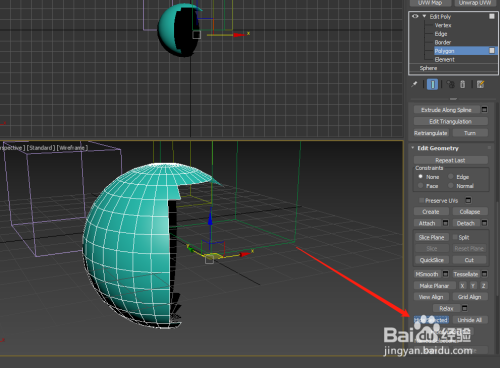Image resolution: width=500 pixels, height=368 pixels.
Task: Open Configure Modifier Sets icon
Action: 480,84
